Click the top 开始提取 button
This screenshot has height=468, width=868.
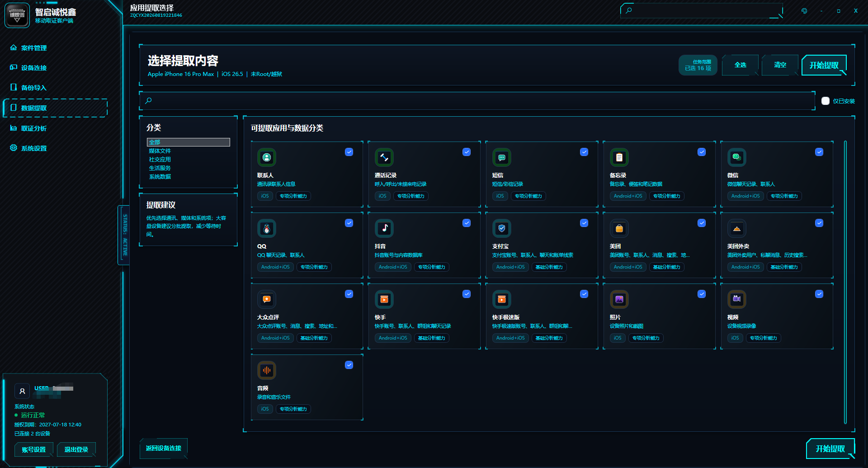click(824, 65)
